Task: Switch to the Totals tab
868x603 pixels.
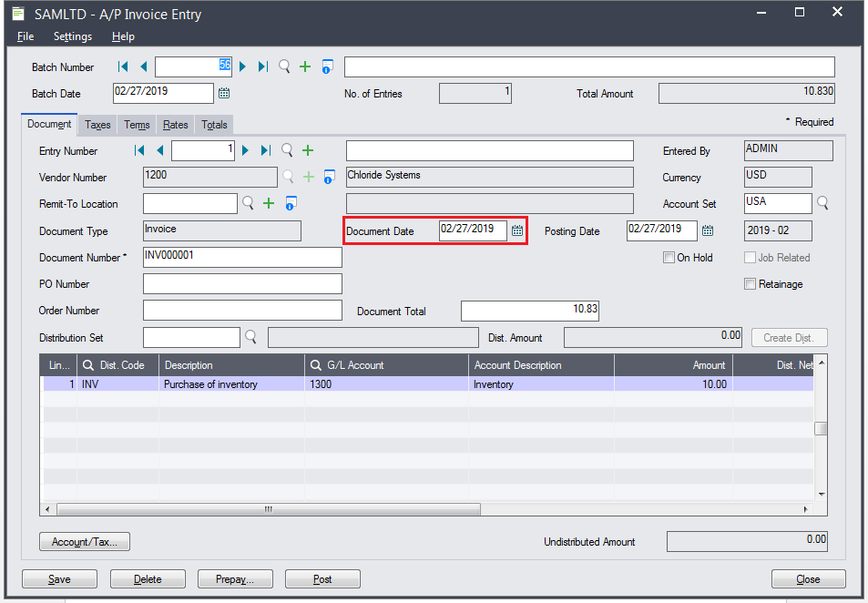Action: pyautogui.click(x=214, y=125)
